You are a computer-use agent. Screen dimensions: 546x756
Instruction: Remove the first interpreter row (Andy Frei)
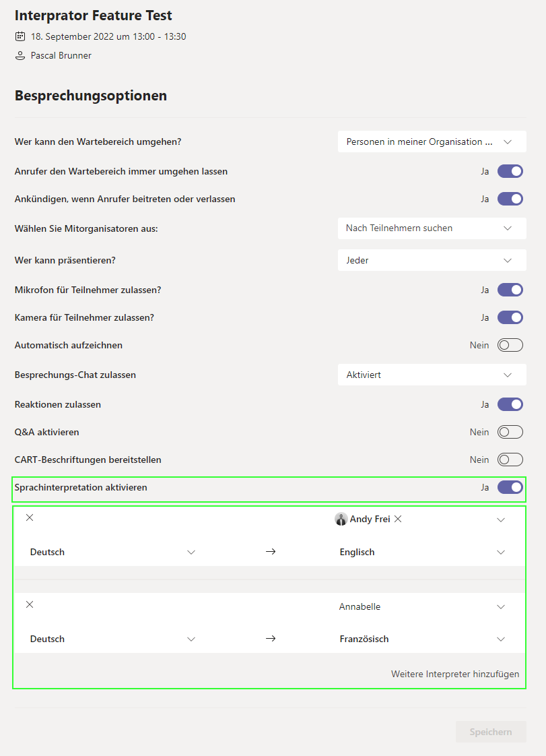[30, 517]
